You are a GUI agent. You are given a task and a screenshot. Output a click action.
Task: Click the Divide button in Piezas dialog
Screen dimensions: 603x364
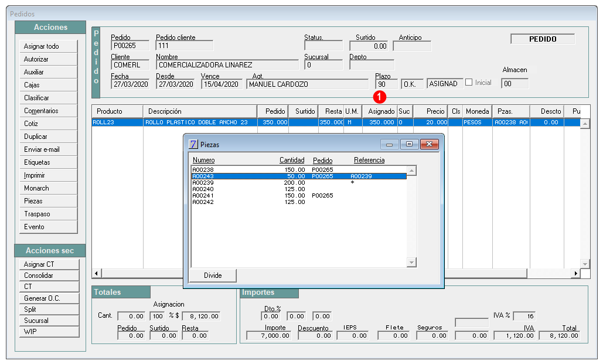click(213, 275)
